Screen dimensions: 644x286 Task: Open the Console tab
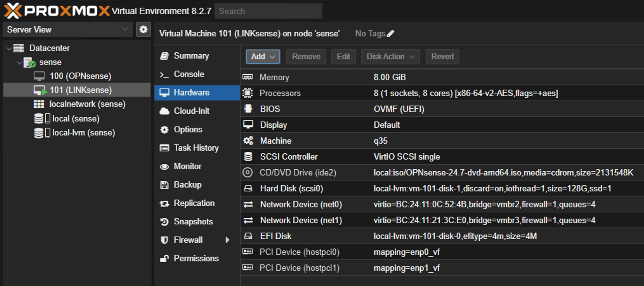pos(197,74)
